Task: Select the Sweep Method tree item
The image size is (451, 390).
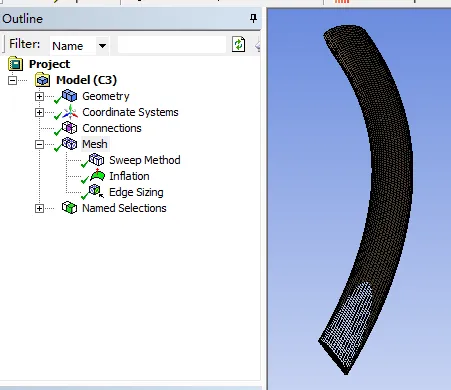Action: 145,160
